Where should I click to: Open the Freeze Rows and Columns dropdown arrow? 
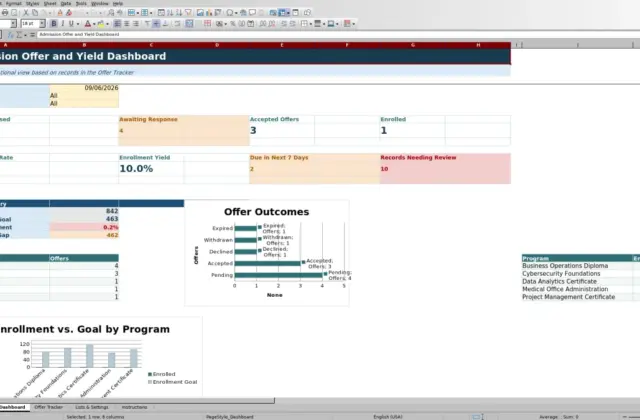[x=288, y=13]
